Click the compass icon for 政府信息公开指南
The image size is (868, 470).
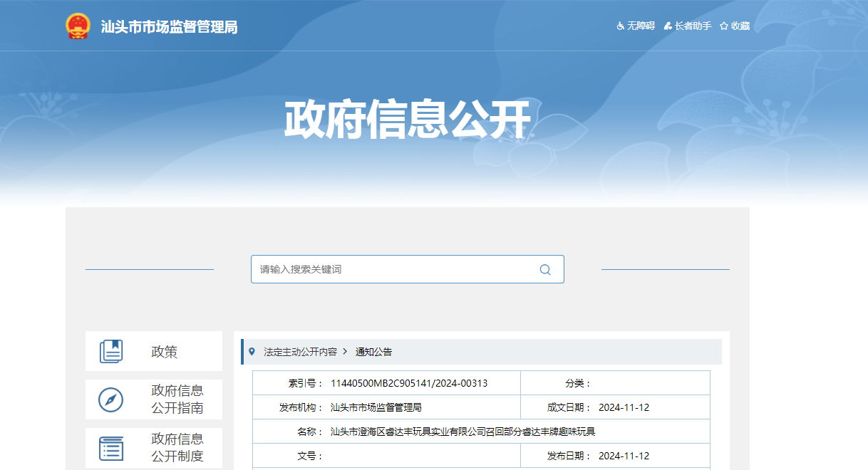point(111,399)
